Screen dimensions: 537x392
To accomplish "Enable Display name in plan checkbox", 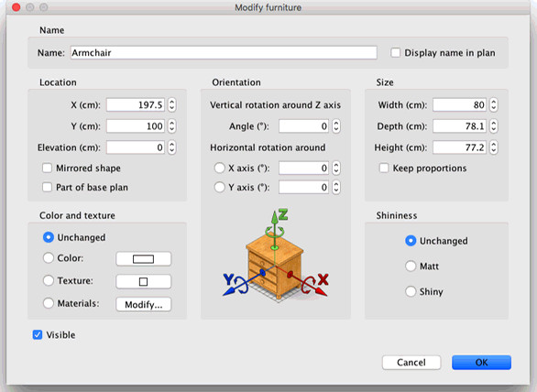I will 396,53.
